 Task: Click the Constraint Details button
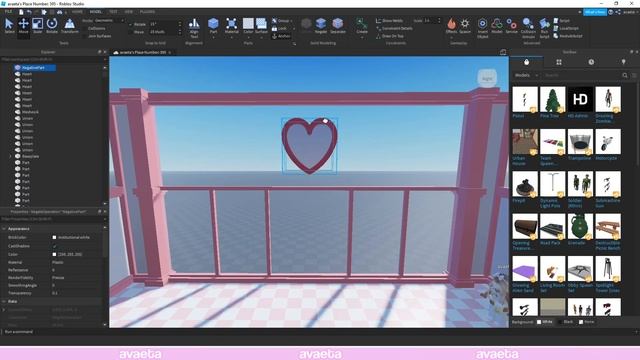click(394, 28)
